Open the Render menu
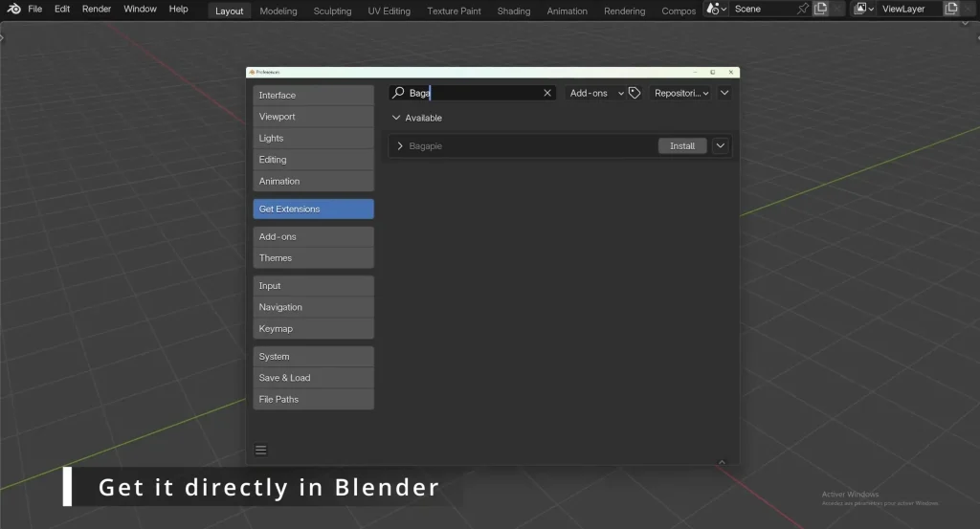 coord(97,10)
